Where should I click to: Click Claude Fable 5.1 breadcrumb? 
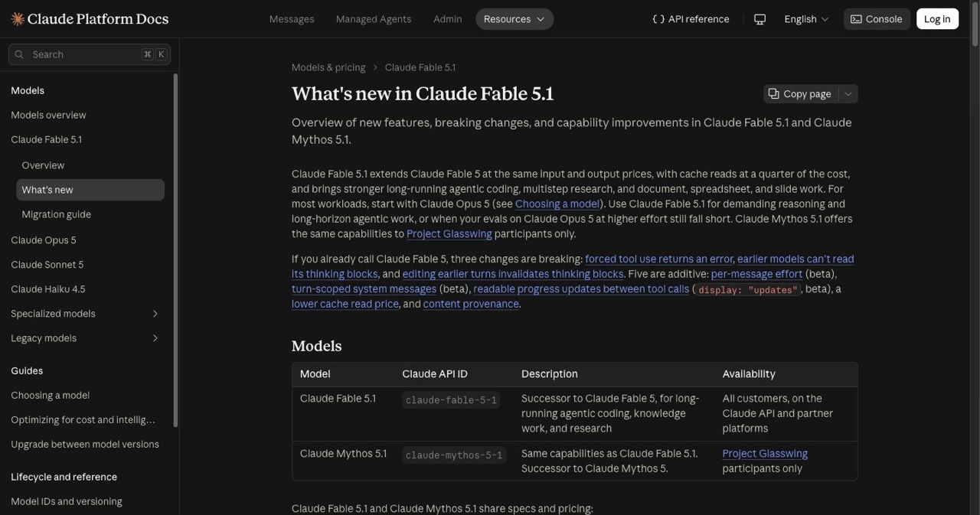coord(420,67)
